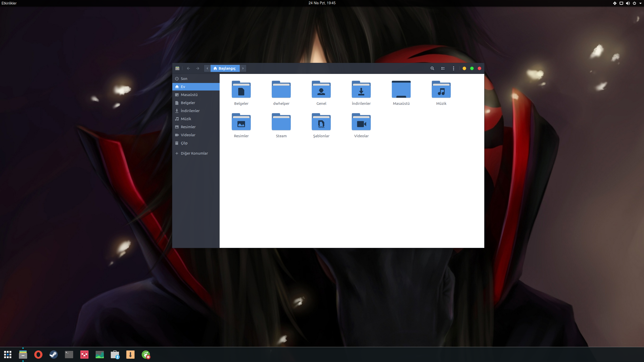This screenshot has height=362, width=644.
Task: Open search in the file manager
Action: 432,68
